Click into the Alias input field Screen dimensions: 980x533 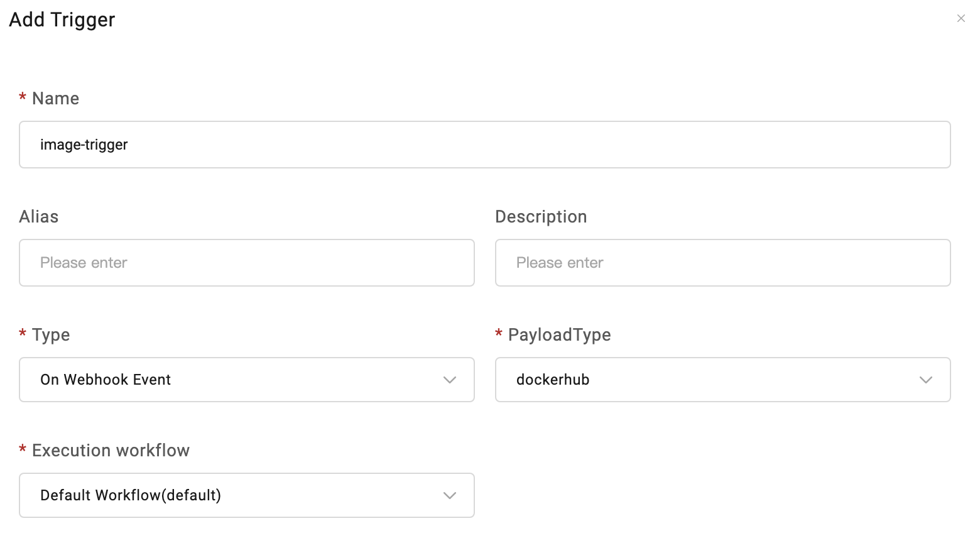(x=246, y=263)
